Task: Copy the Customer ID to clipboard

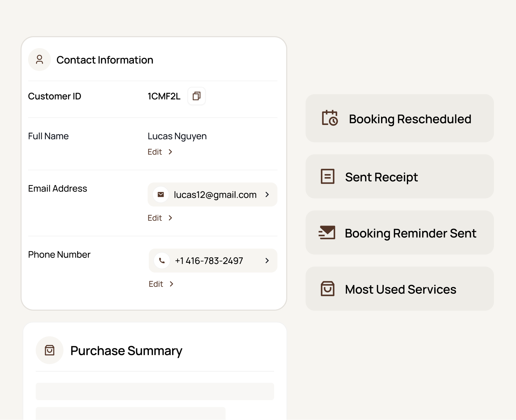Action: (x=196, y=96)
